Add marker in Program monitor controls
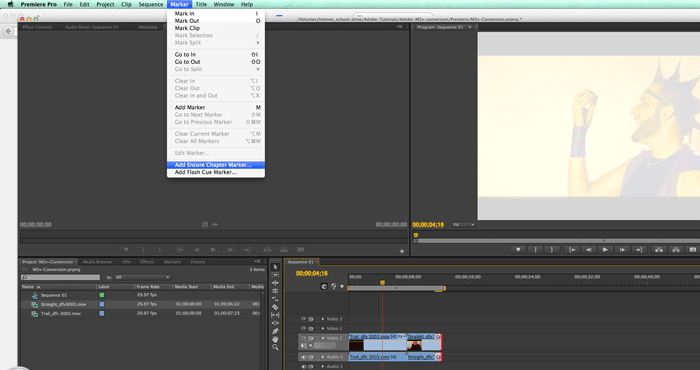This screenshot has height=370, width=700. coord(518,250)
